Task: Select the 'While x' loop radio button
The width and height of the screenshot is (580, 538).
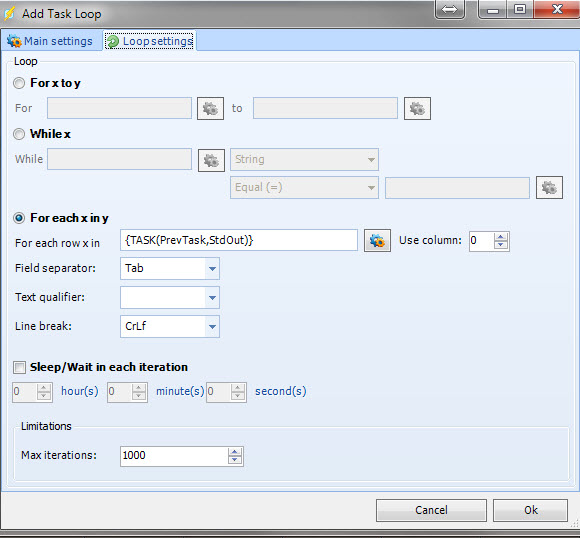Action: coord(19,134)
